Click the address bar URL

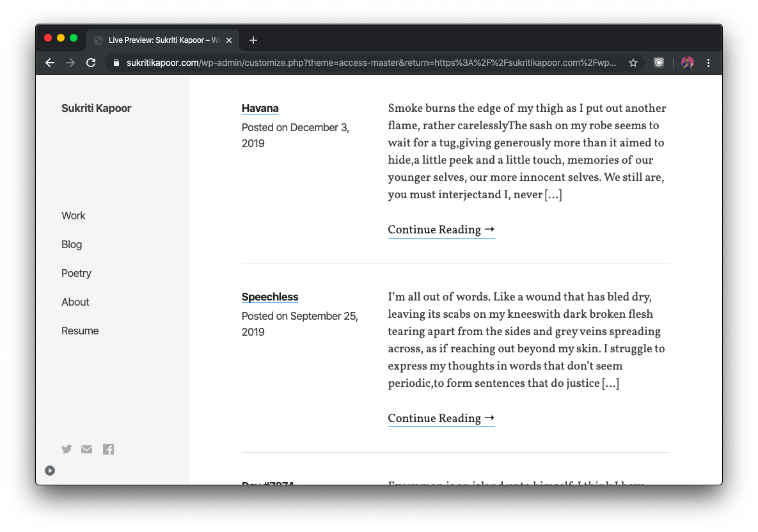[x=371, y=63]
